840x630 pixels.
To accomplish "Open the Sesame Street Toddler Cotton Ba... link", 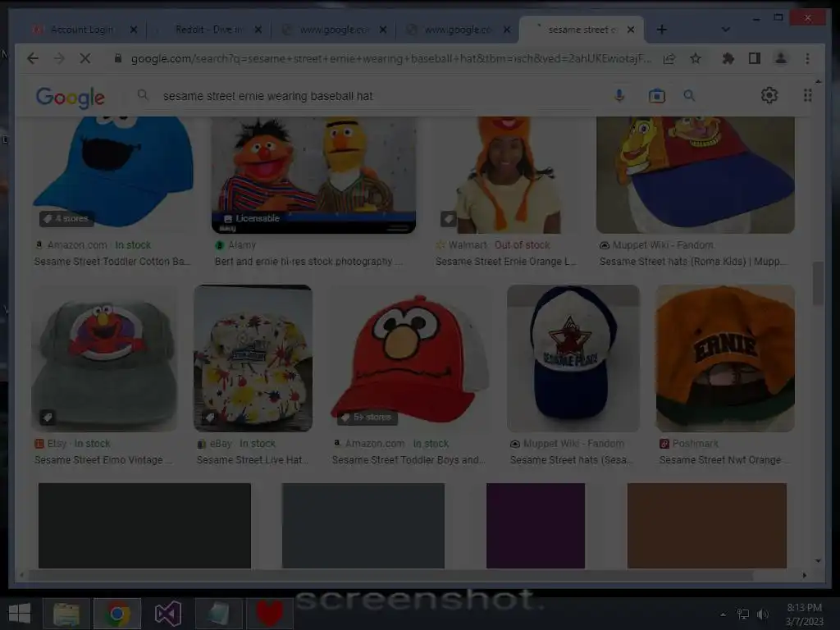I will click(x=112, y=262).
